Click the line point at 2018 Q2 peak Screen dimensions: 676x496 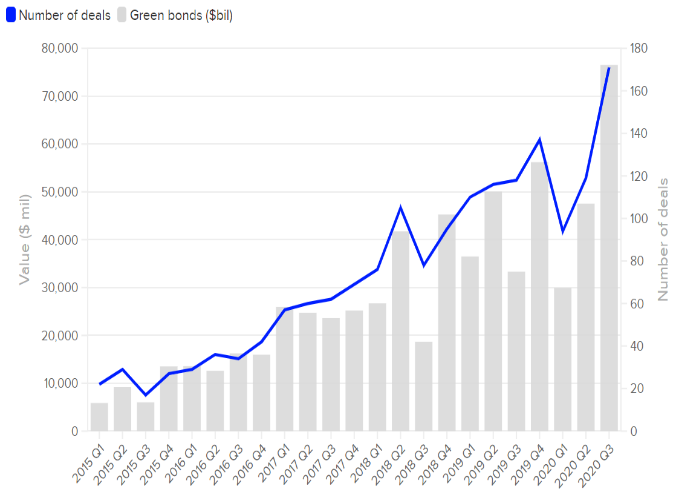click(x=400, y=208)
